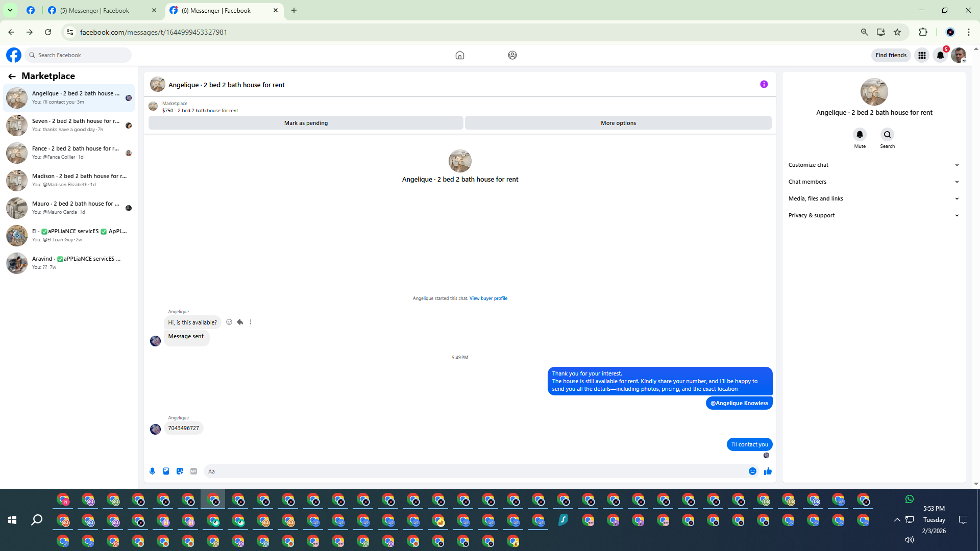Open Facebook notifications bell

coord(940,55)
